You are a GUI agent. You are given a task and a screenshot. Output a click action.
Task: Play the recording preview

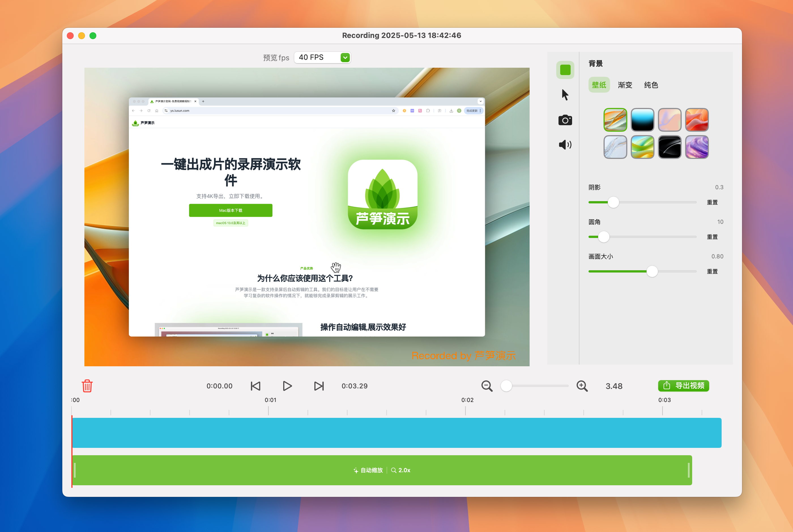coord(287,386)
